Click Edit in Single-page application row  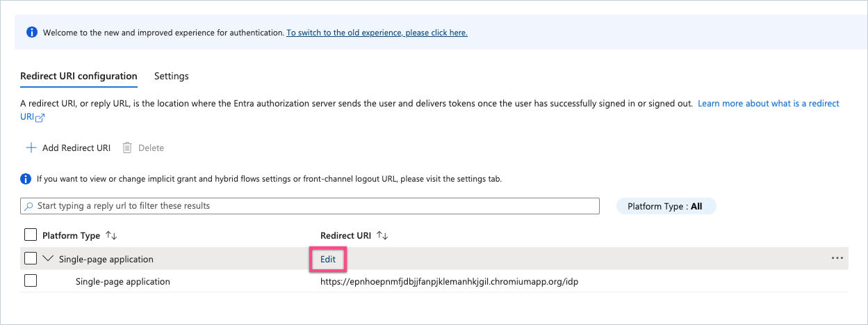328,259
